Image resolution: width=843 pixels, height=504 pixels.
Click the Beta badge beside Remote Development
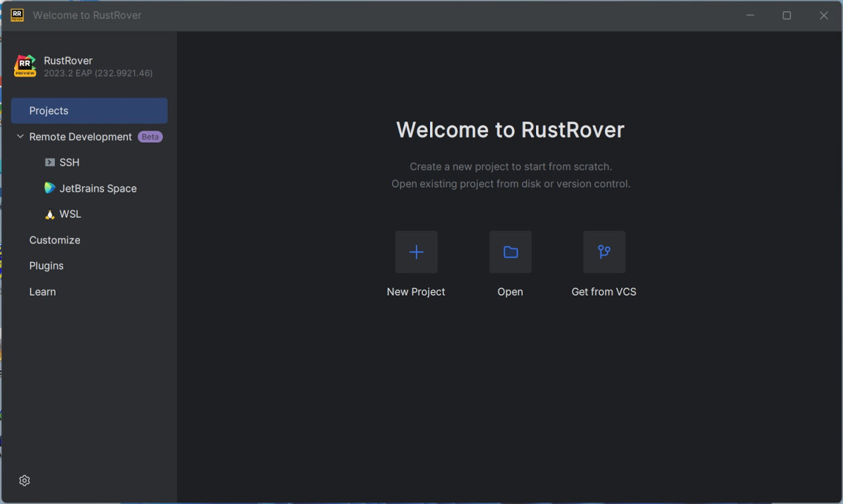pos(150,137)
